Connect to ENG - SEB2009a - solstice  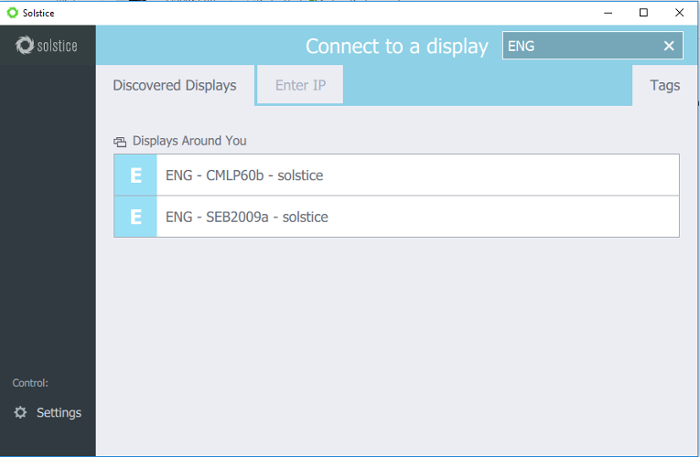point(397,217)
